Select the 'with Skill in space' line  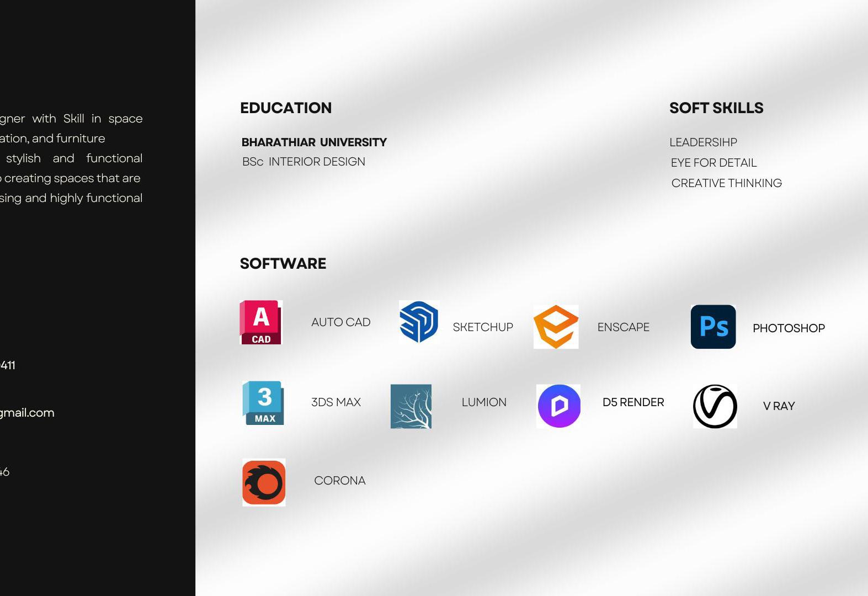71,119
